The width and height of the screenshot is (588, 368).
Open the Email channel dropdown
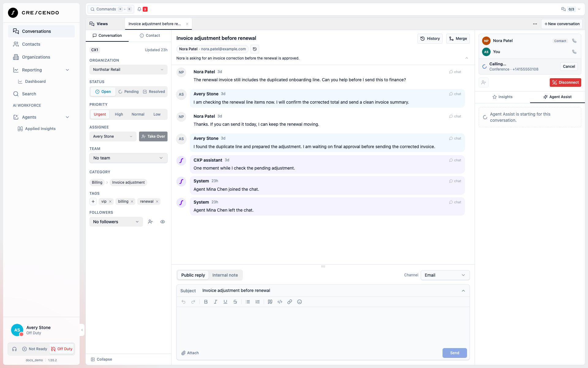point(445,275)
